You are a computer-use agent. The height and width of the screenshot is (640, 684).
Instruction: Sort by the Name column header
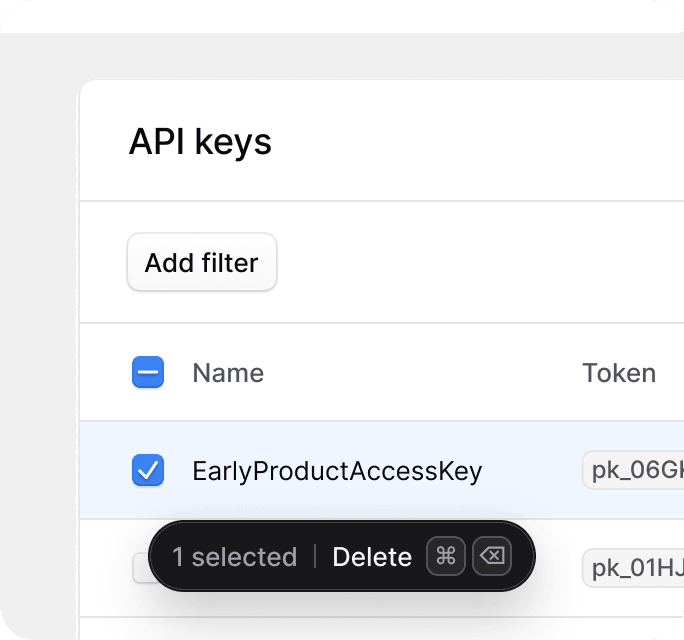(x=228, y=373)
